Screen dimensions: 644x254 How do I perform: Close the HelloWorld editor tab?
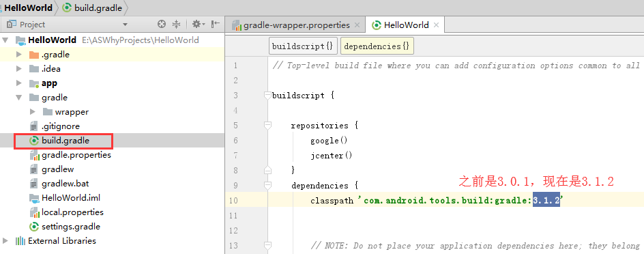436,25
